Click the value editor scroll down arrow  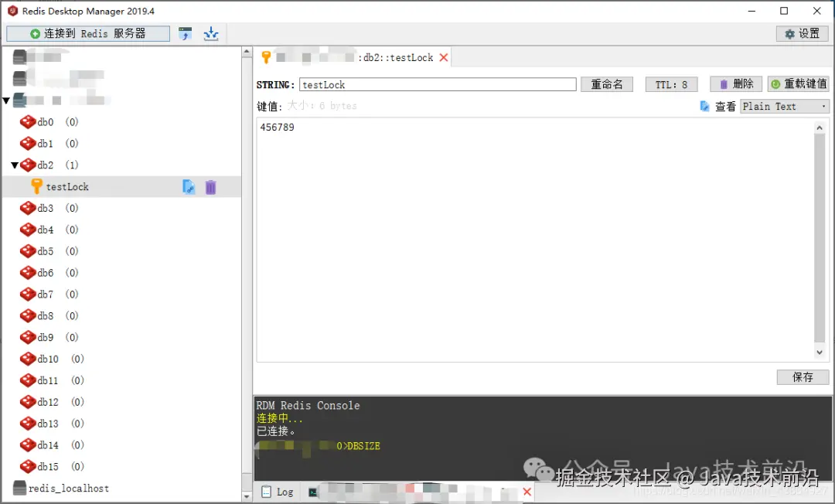[820, 352]
